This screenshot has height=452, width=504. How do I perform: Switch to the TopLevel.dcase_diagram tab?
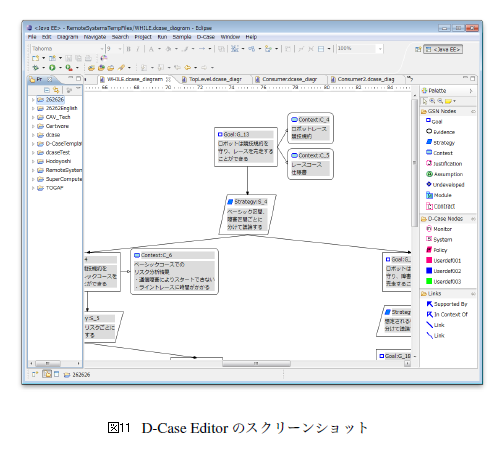tap(212, 79)
